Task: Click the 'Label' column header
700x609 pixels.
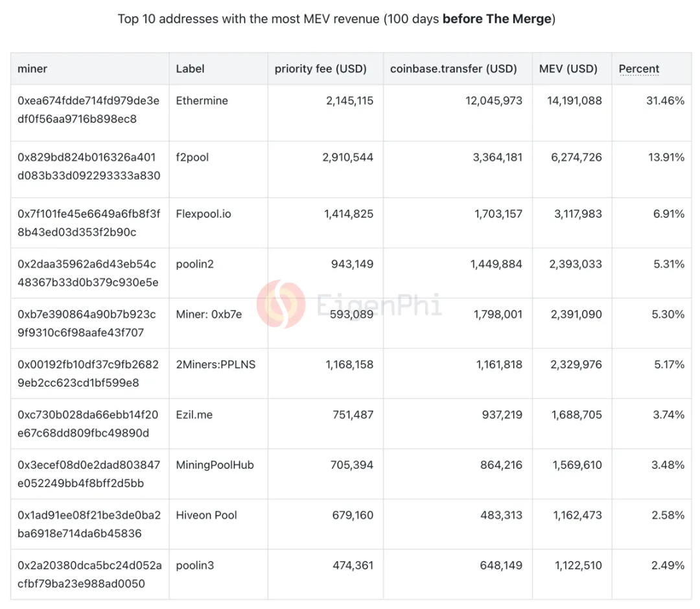Action: tap(190, 69)
